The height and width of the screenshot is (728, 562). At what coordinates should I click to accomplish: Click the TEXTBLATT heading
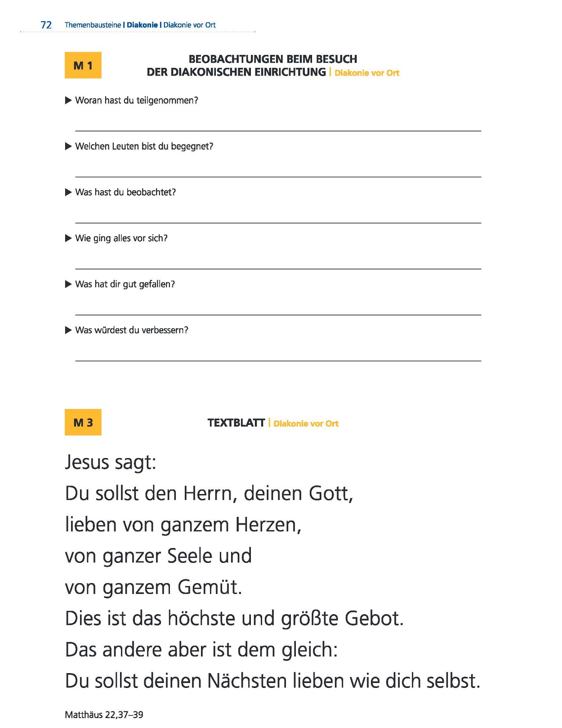[x=236, y=423]
